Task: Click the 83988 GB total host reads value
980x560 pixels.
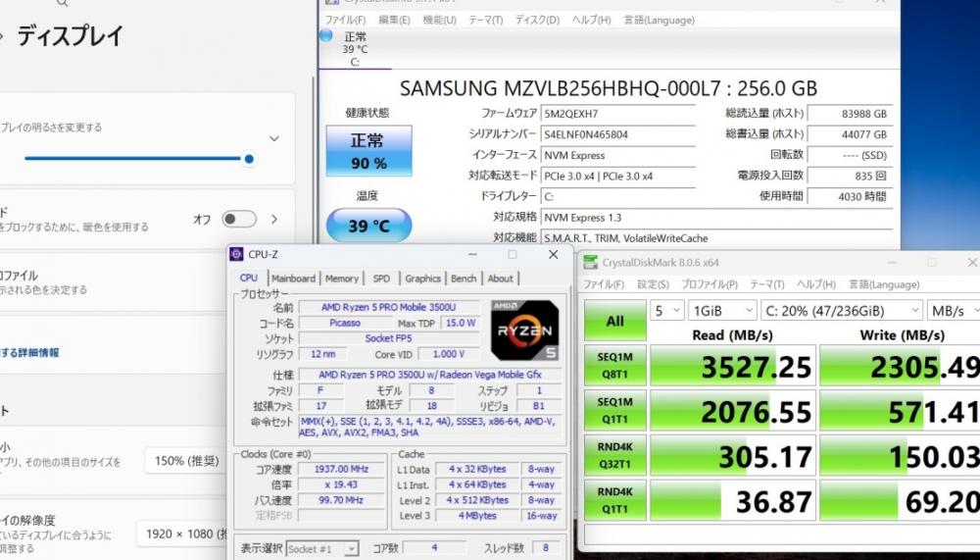Action: [x=851, y=114]
